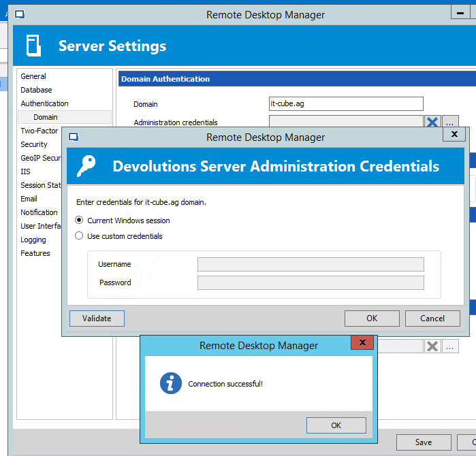Click the info icon in the message box
The height and width of the screenshot is (456, 476).
pyautogui.click(x=171, y=383)
